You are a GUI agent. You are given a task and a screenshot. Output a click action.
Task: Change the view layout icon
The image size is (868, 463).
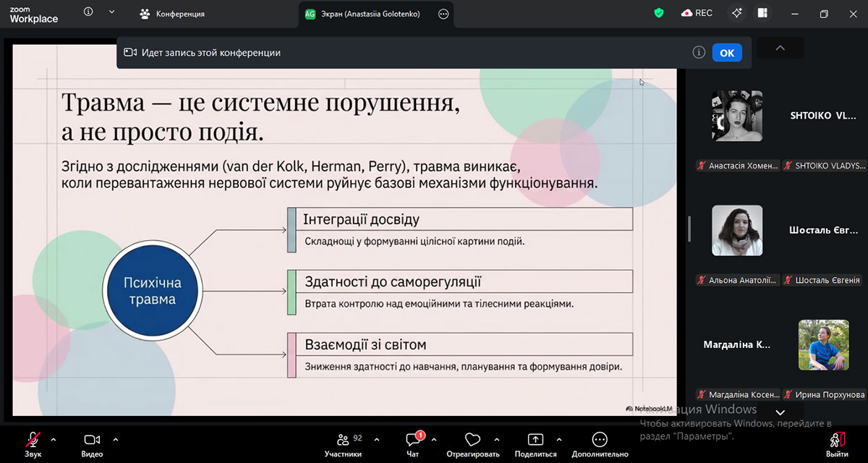(x=762, y=13)
